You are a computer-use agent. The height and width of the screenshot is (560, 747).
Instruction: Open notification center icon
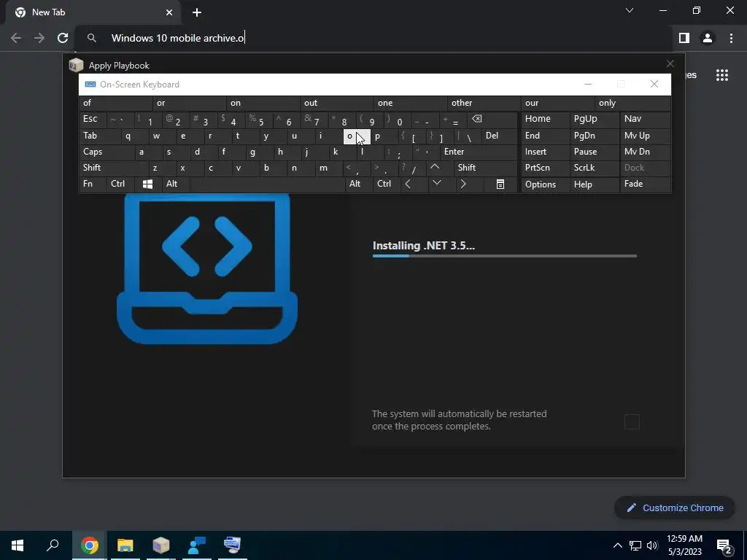pos(724,545)
